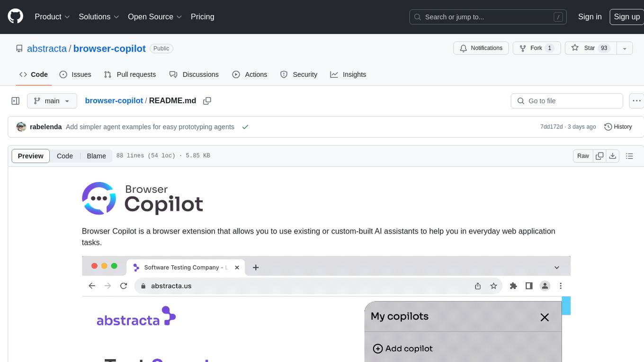Viewport: 644px width, 362px height.
Task: Fork the repository
Action: 537,48
